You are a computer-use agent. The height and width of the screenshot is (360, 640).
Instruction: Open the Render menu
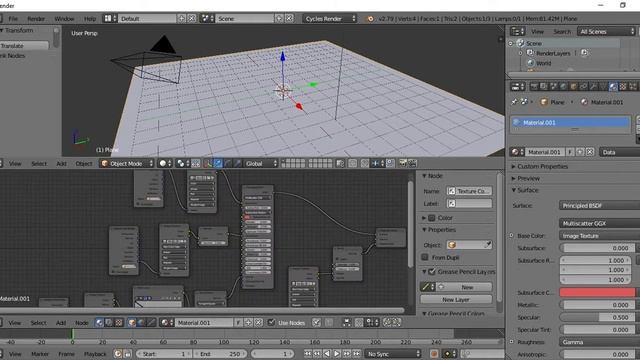(36, 18)
